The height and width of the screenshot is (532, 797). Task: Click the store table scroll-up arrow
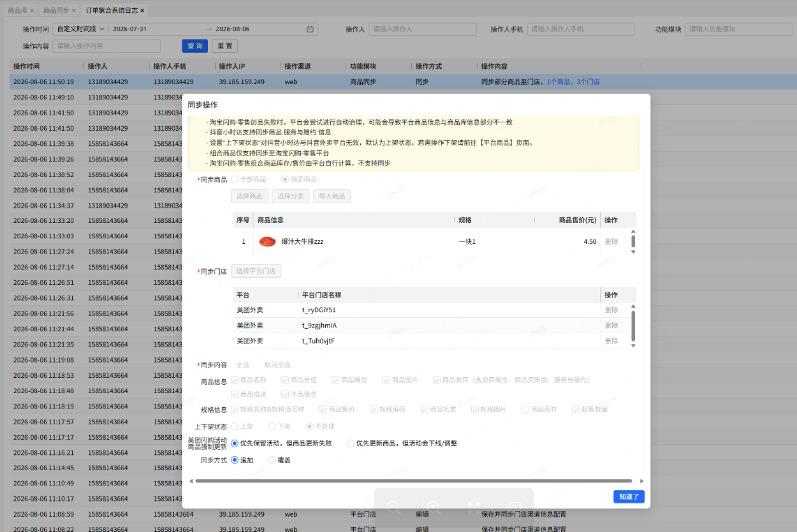coord(633,306)
